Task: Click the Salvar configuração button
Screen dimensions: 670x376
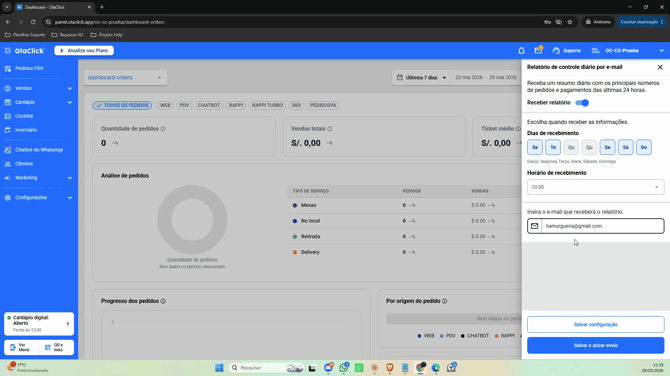Action: click(x=595, y=324)
